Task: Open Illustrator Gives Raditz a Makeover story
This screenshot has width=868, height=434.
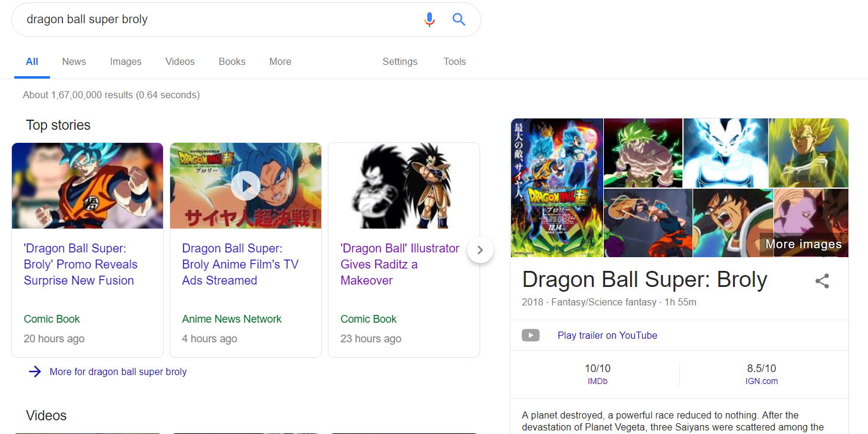Action: pyautogui.click(x=400, y=264)
